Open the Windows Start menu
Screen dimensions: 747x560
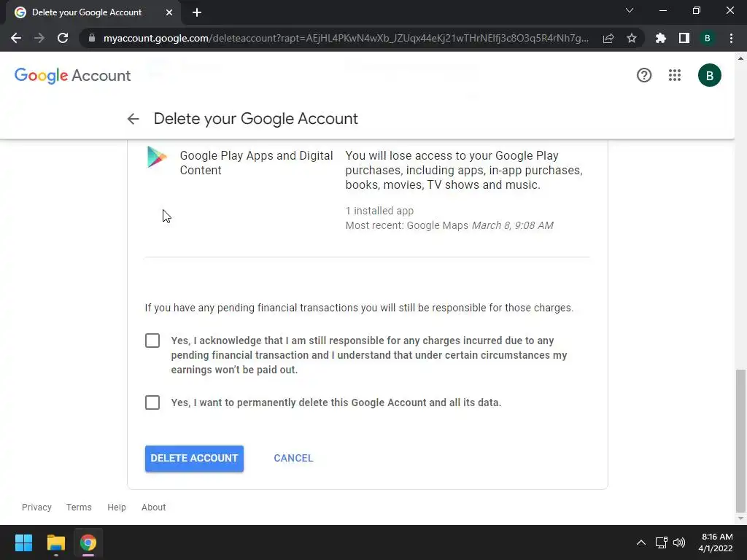point(23,542)
